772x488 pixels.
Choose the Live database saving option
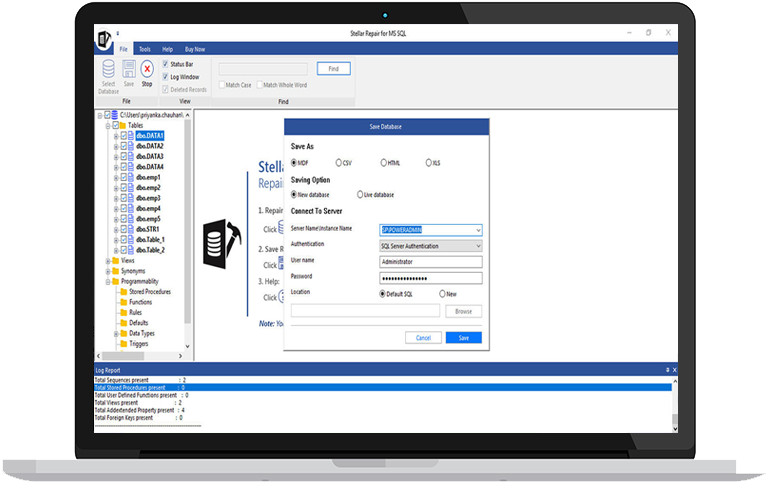[x=360, y=195]
